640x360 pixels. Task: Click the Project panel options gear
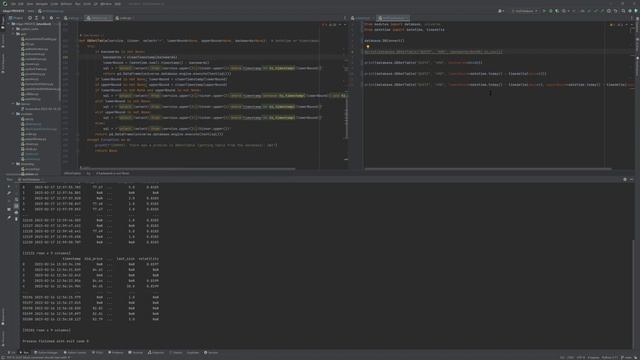click(51, 18)
